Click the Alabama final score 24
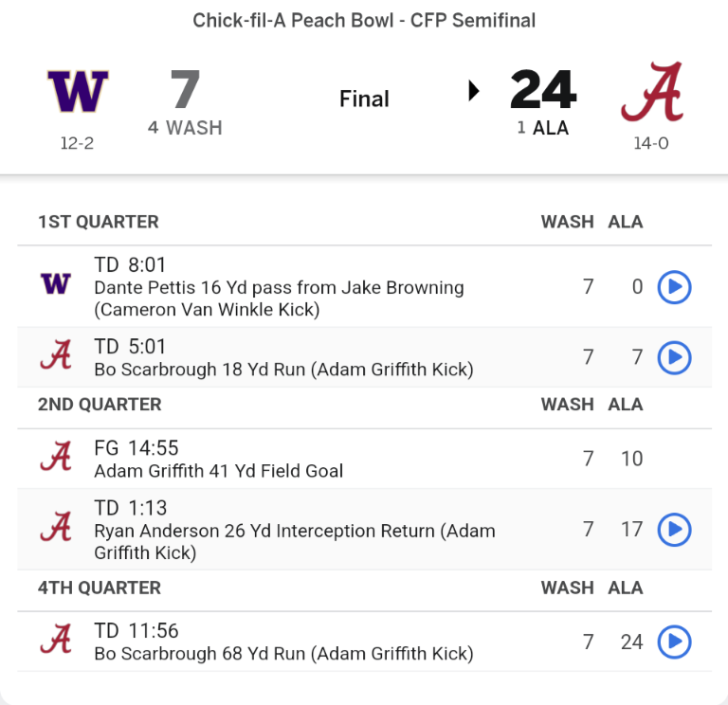Image resolution: width=728 pixels, height=705 pixels. click(x=543, y=91)
